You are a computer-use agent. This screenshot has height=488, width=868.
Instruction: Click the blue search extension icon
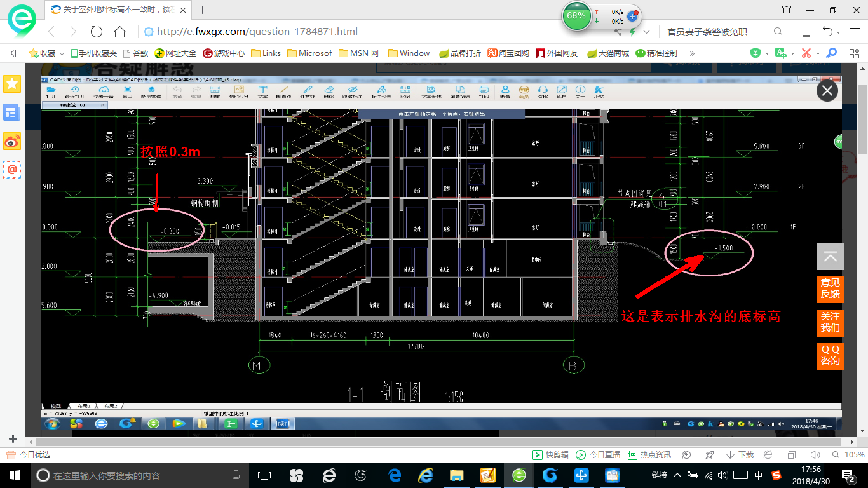point(831,53)
